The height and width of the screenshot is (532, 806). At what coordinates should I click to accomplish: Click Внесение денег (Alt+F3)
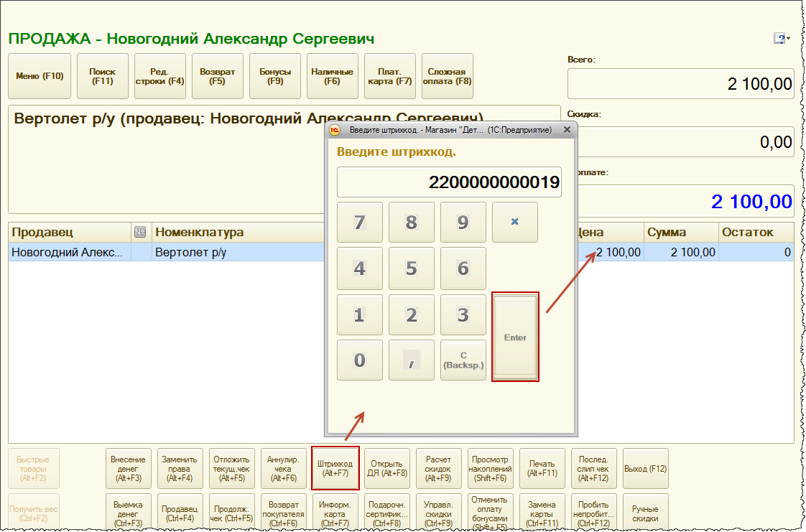128,468
